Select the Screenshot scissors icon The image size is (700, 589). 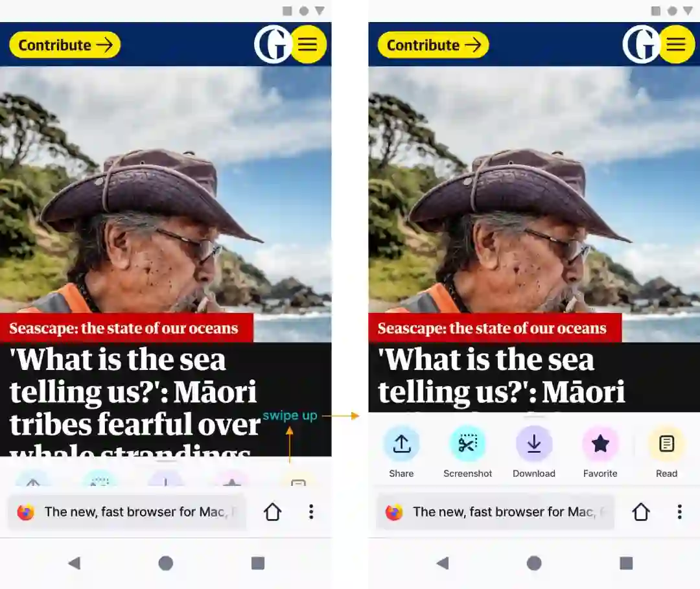click(467, 444)
